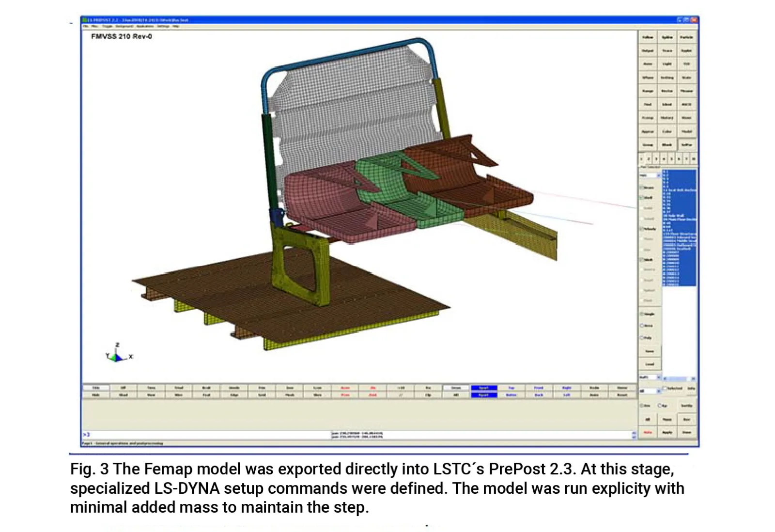The height and width of the screenshot is (532, 775).
Task: Click the Zin zoom-in button
Action: point(373,388)
